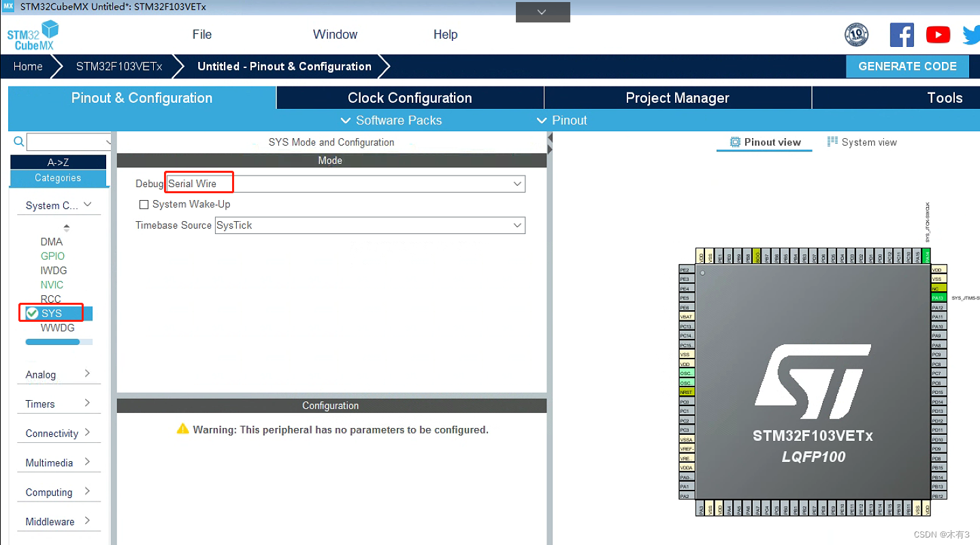Image resolution: width=980 pixels, height=545 pixels.
Task: Click the GENERATE CODE button
Action: pyautogui.click(x=907, y=66)
